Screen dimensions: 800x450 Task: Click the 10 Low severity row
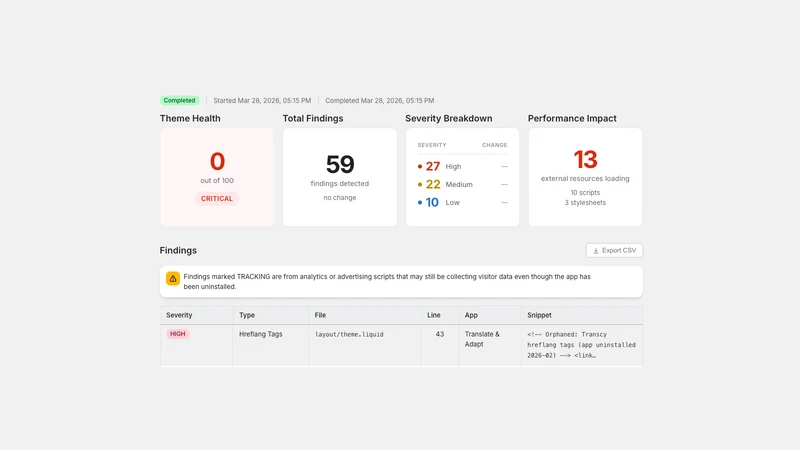(462, 203)
